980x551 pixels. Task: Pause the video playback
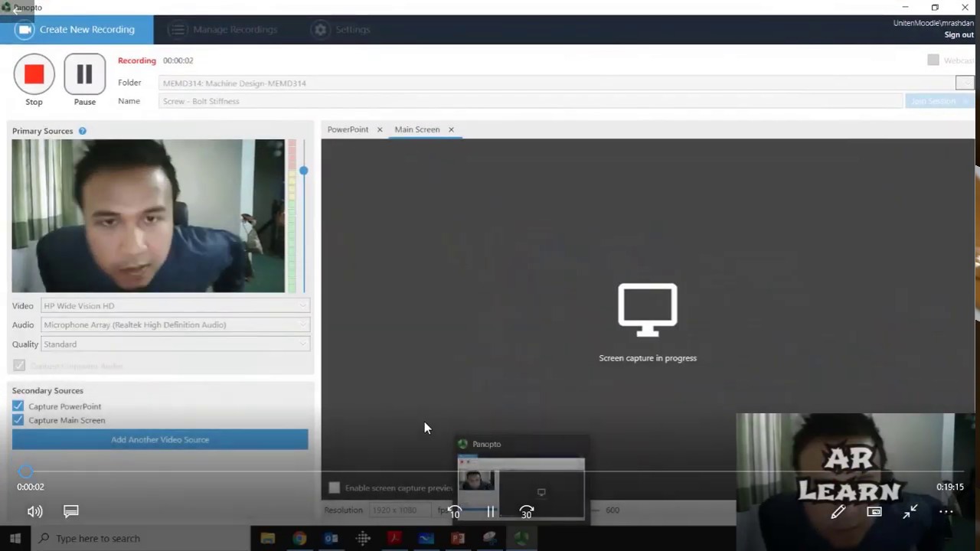click(x=491, y=512)
